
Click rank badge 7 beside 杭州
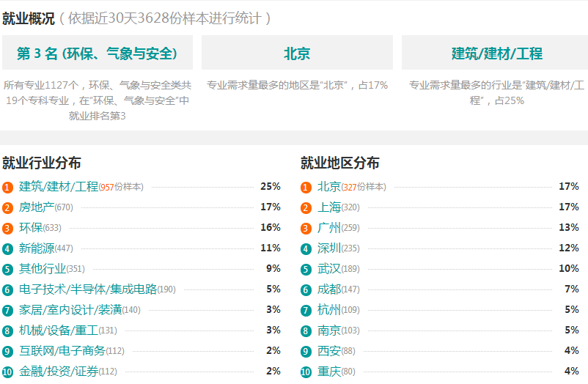point(306,311)
